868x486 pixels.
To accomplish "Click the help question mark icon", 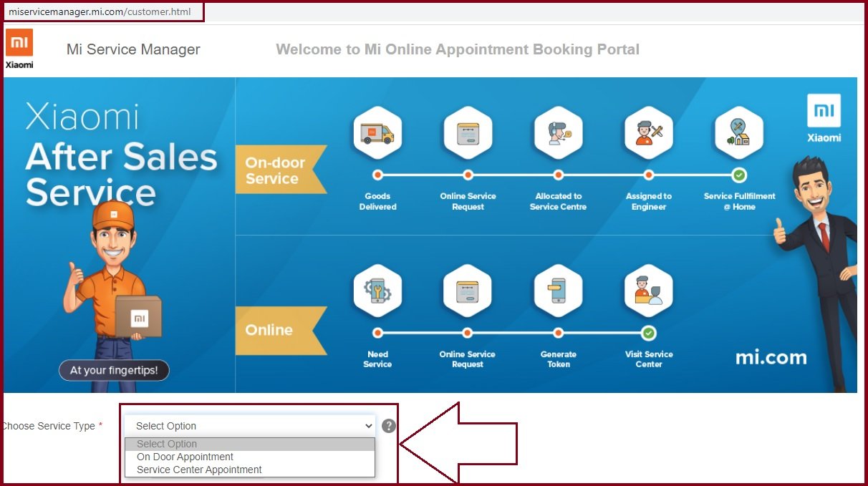I will (x=389, y=426).
